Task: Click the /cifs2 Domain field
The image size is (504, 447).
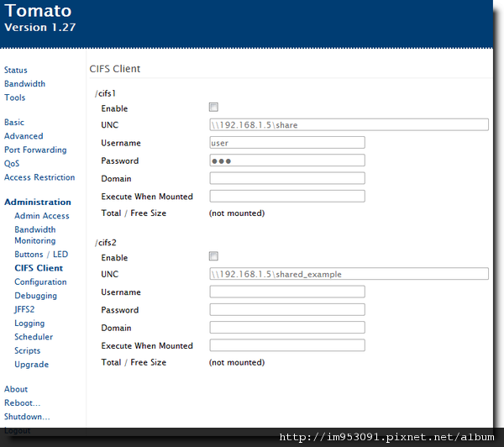Action: (287, 328)
